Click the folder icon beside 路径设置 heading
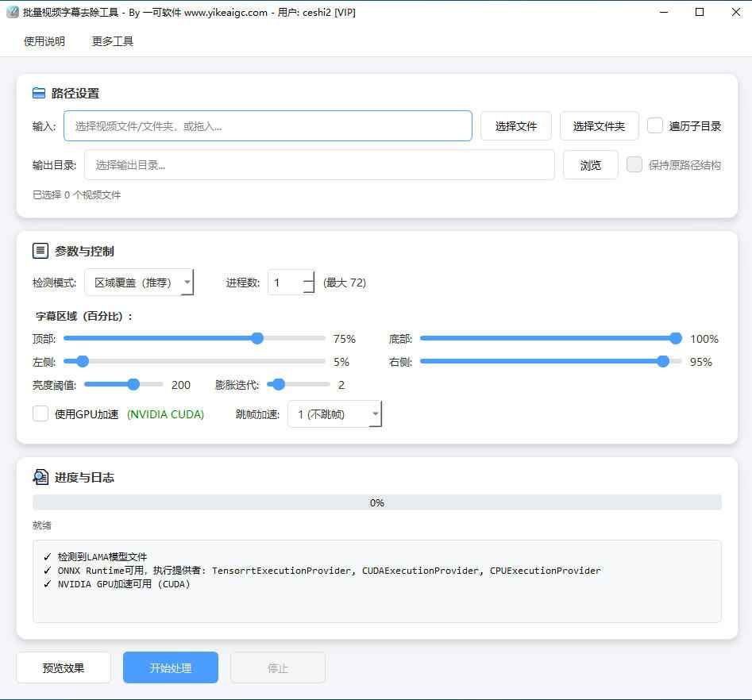 click(38, 93)
